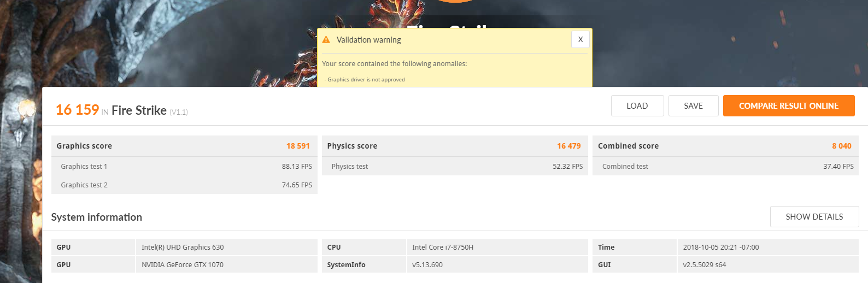Click the Time value 2018-10-05 20:21
The height and width of the screenshot is (283, 868).
click(721, 247)
